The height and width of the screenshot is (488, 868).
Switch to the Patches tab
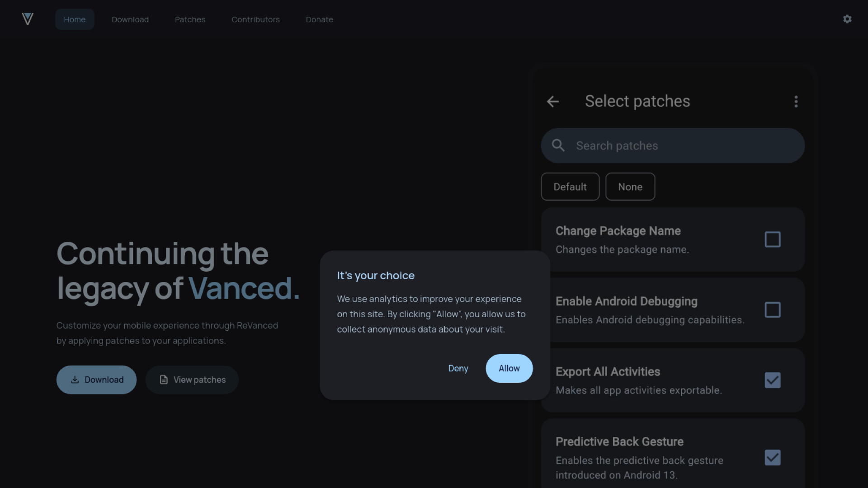pyautogui.click(x=190, y=19)
